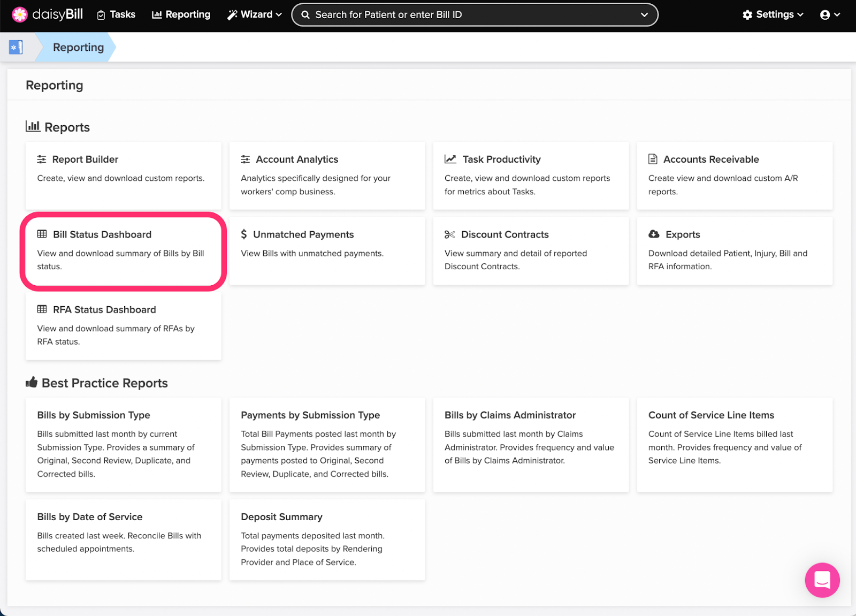Select the Reporting breadcrumb tab
This screenshot has height=616, width=856.
78,47
